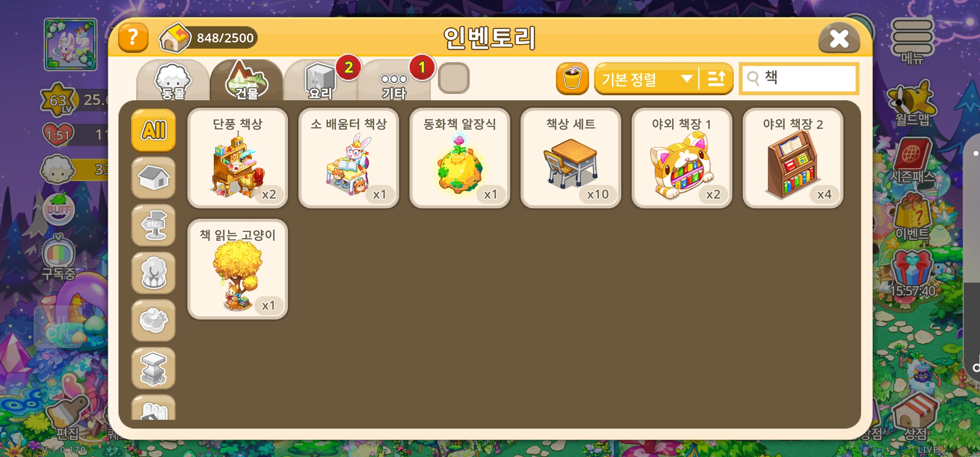This screenshot has height=457, width=980.
Task: Click the search field containing 책
Action: pyautogui.click(x=799, y=78)
